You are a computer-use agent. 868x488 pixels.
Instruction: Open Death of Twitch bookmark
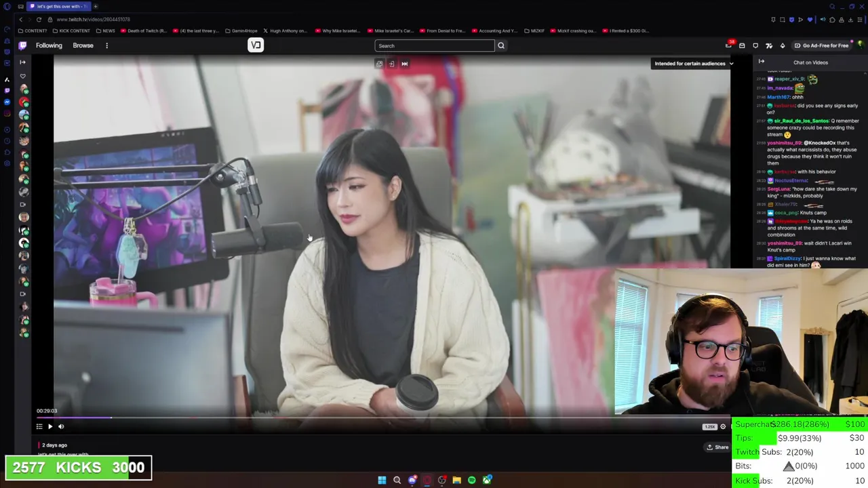pos(143,30)
